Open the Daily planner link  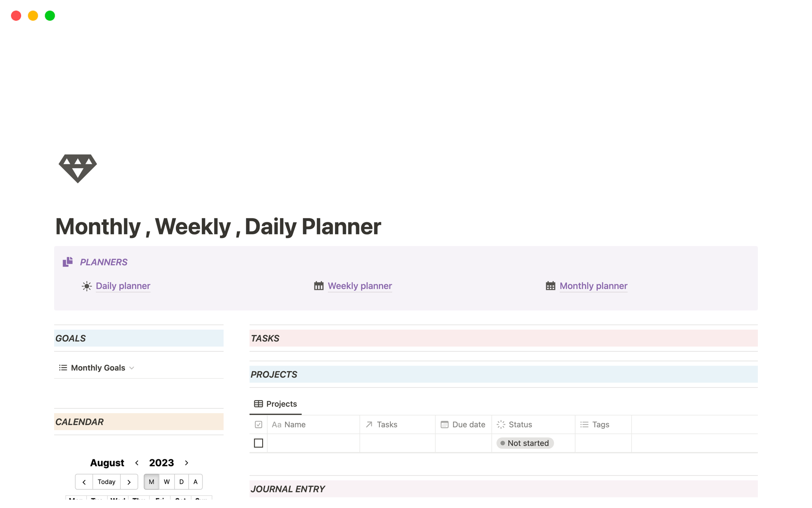coord(123,286)
